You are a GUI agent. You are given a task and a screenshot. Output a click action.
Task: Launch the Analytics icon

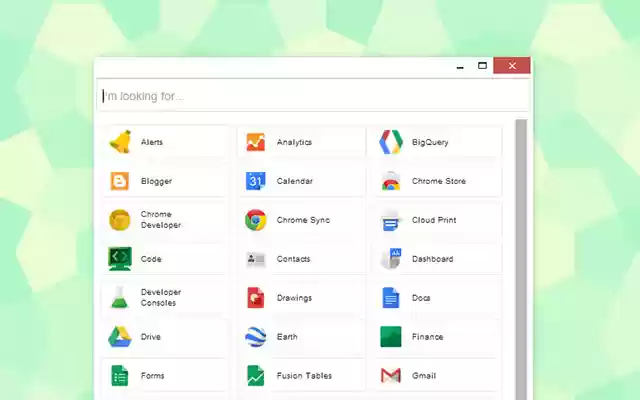(x=256, y=142)
